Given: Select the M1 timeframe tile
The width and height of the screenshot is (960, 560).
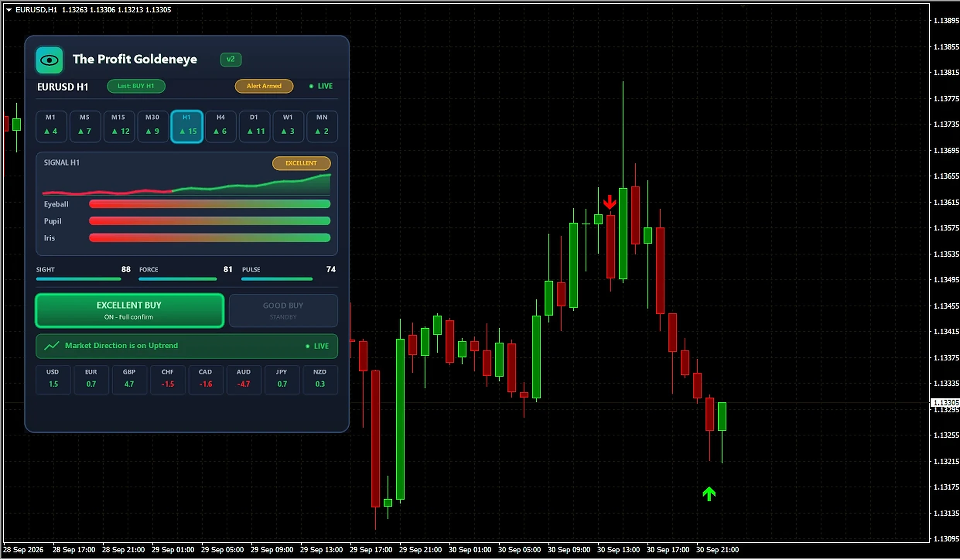Looking at the screenshot, I should (51, 126).
